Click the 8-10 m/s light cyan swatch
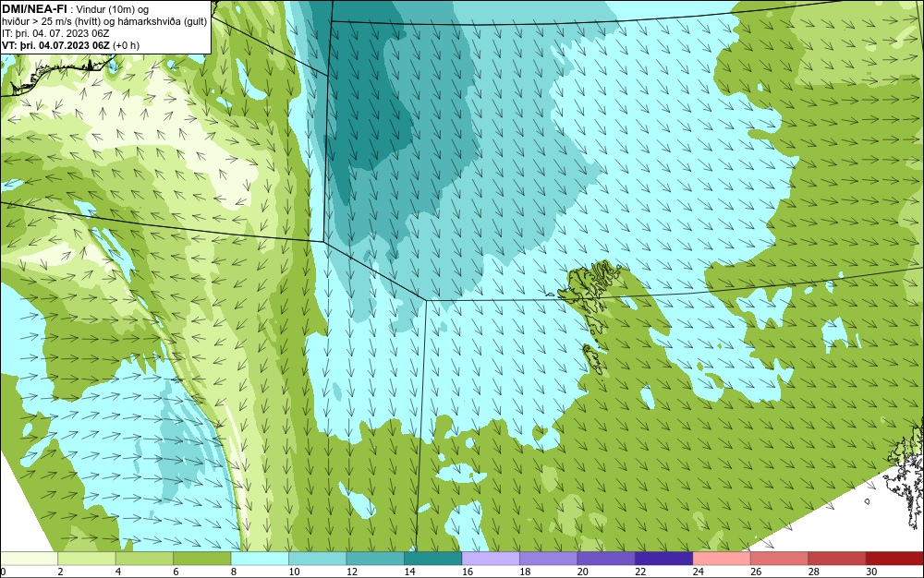 click(x=260, y=559)
